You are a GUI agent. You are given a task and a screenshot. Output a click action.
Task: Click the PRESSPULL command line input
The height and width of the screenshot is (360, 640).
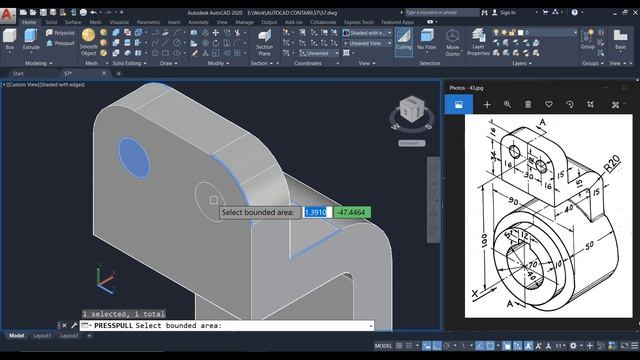click(x=227, y=325)
